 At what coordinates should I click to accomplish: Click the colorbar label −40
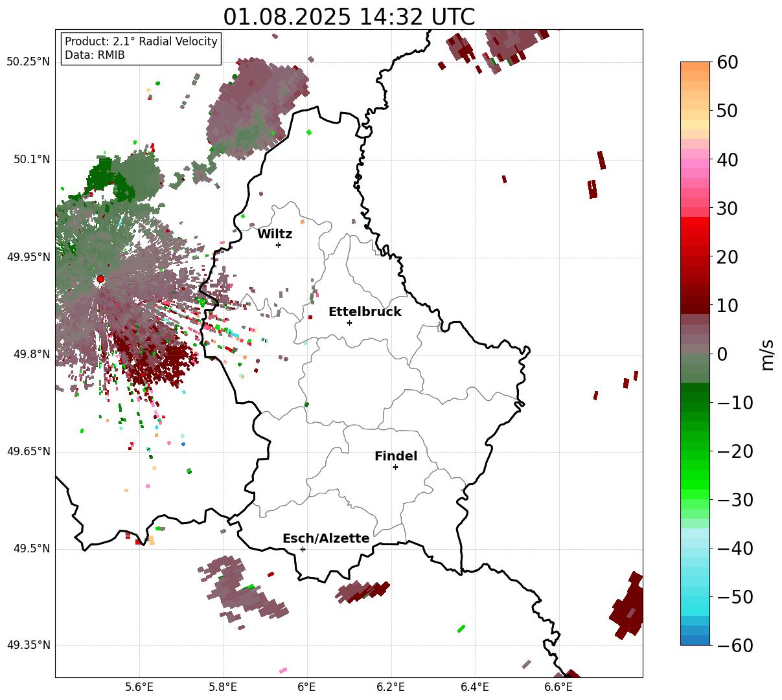click(x=734, y=548)
